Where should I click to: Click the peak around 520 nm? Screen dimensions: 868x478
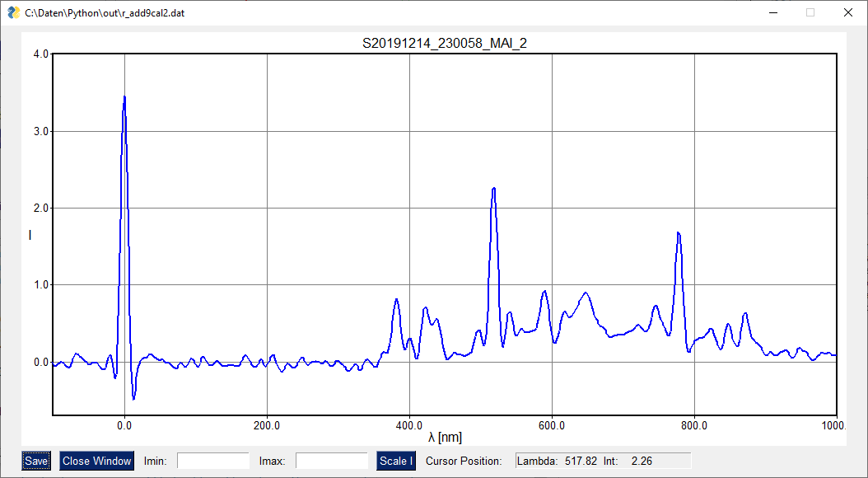[x=493, y=188]
